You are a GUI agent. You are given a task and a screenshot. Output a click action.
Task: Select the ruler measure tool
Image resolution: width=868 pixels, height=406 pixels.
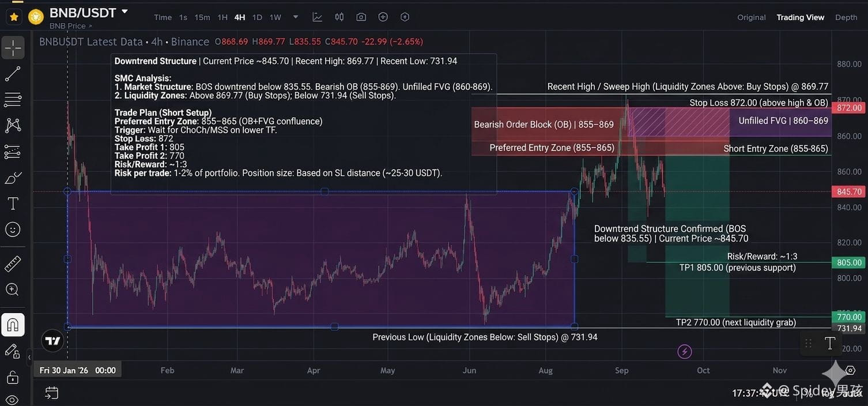click(13, 264)
